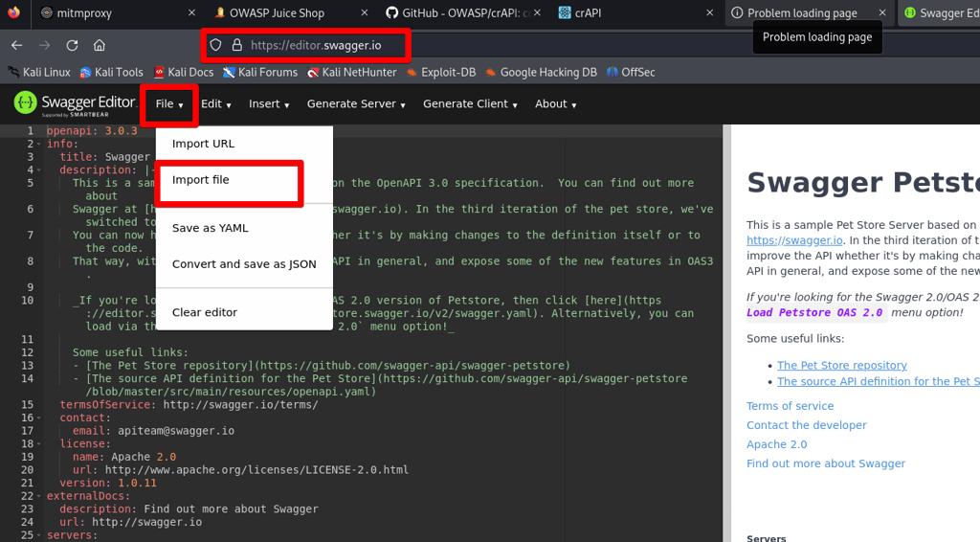Click line number 12 in the gutter
Image resolution: width=980 pixels, height=542 pixels.
click(x=27, y=352)
